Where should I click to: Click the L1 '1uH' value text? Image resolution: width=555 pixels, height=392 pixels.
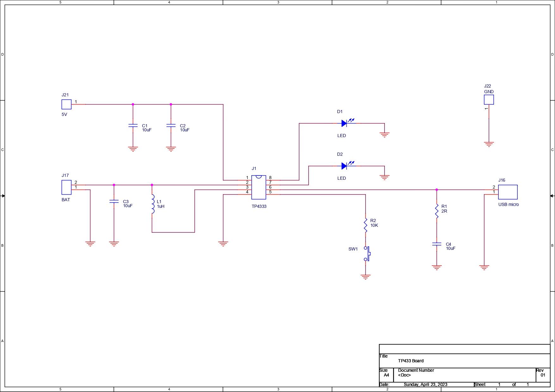coord(161,206)
